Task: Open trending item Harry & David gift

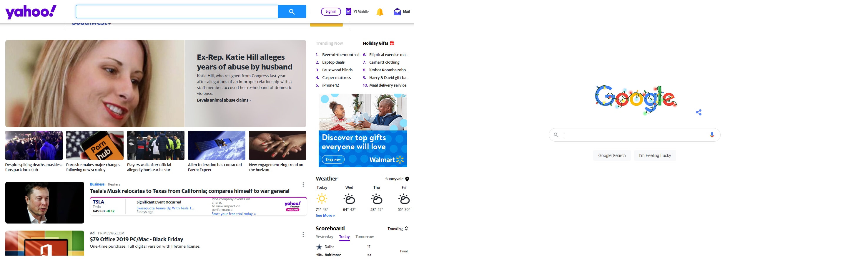Action: pyautogui.click(x=389, y=78)
